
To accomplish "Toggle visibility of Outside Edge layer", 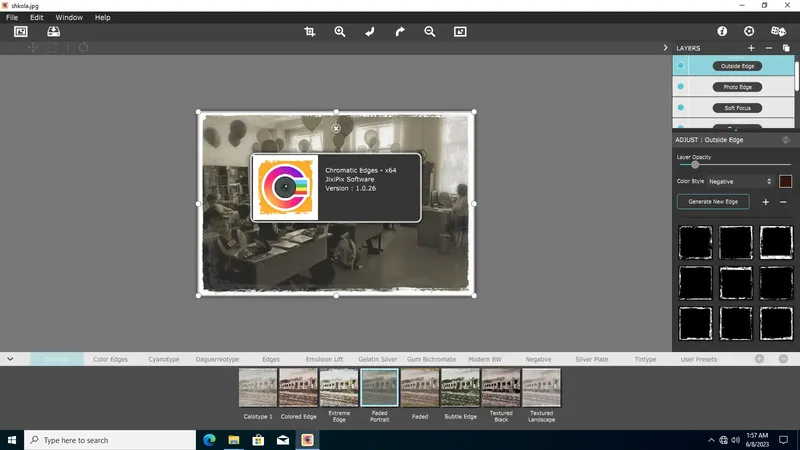I will 681,66.
